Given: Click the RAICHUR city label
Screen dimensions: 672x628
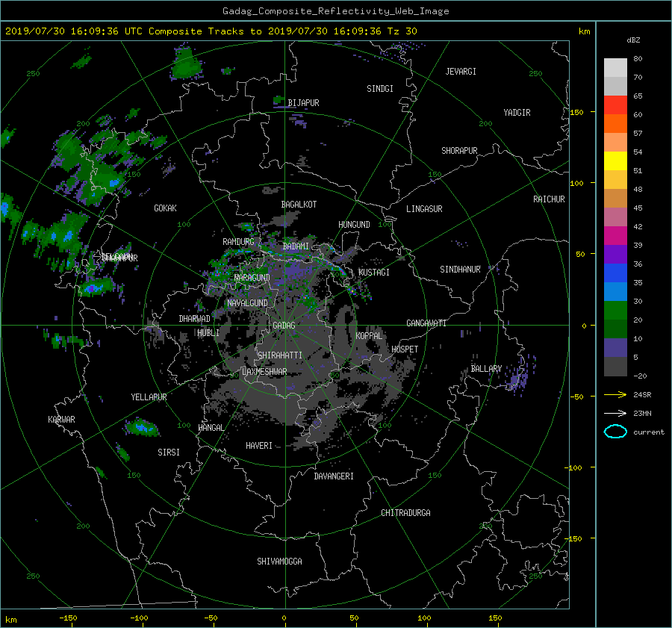Looking at the screenshot, I should tap(549, 199).
